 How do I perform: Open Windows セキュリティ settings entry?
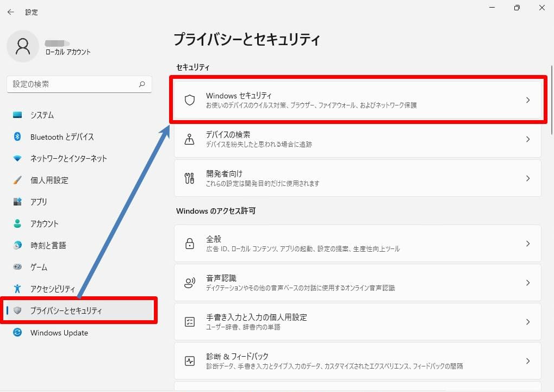pos(358,100)
